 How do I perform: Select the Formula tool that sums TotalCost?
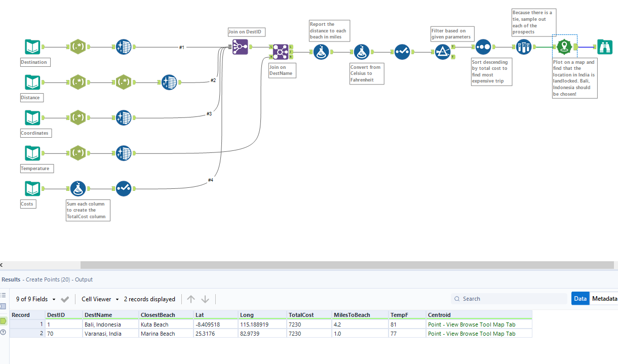click(x=78, y=189)
